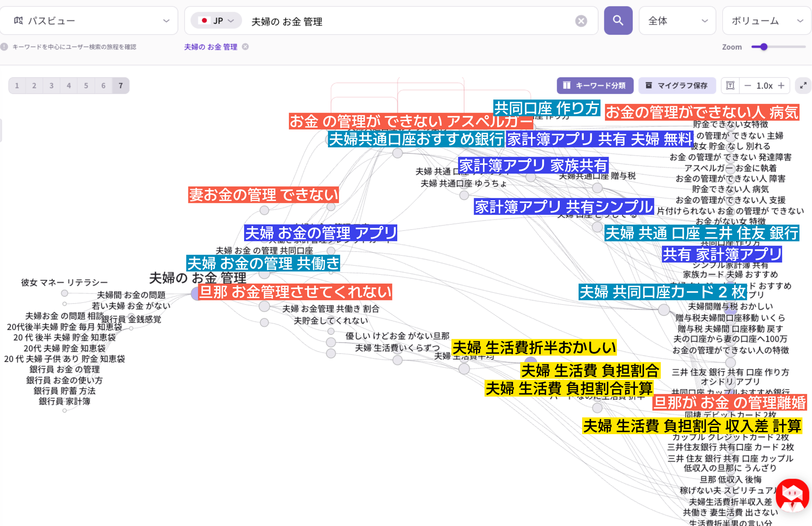The height and width of the screenshot is (526, 812).
Task: Click the 夫婦 お金の管理 共働き keyword
Action: point(263,263)
